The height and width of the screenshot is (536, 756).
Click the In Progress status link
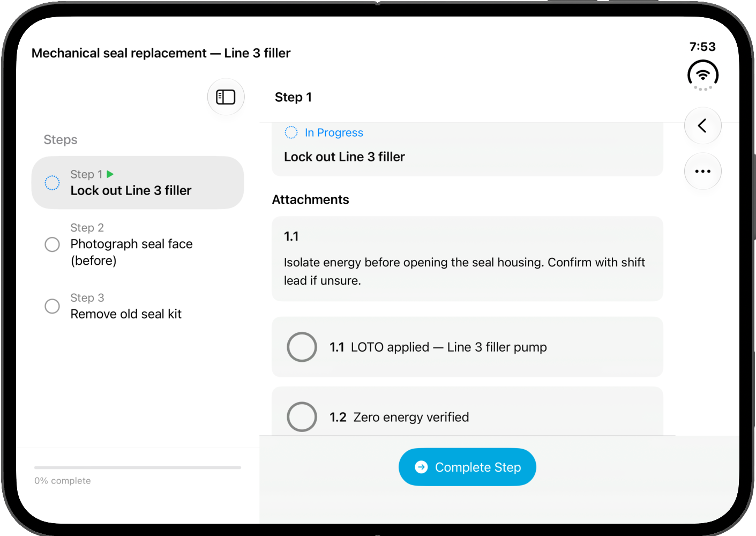coord(334,132)
